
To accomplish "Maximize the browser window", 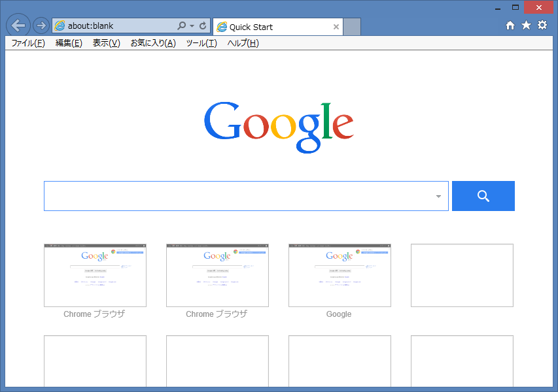I will click(515, 7).
